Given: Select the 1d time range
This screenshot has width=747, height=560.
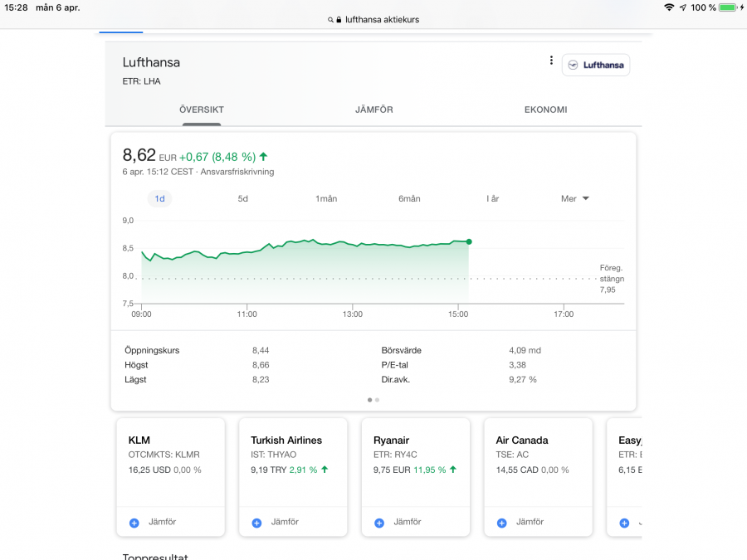Looking at the screenshot, I should [x=159, y=199].
